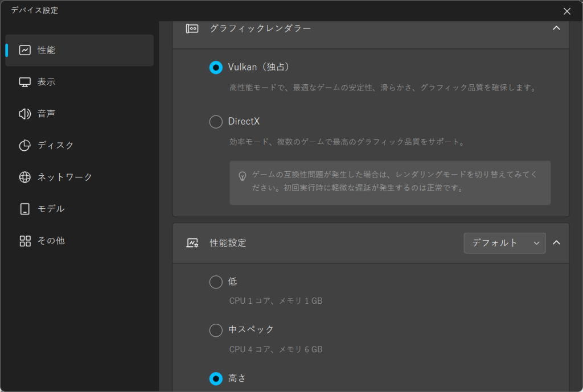Click the lightbulb hint about rendering mode
Image resolution: width=583 pixels, height=392 pixels.
[242, 175]
